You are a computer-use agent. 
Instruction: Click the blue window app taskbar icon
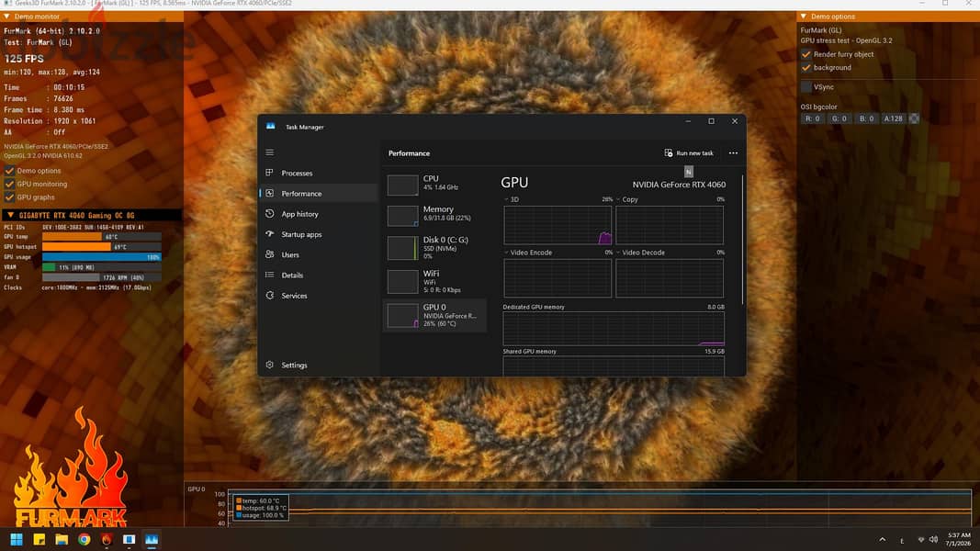click(129, 539)
